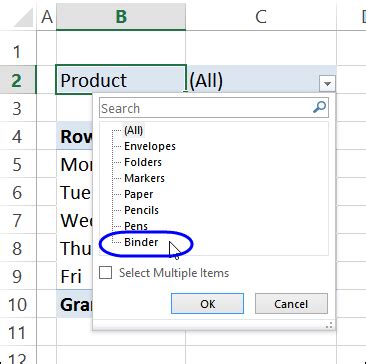The height and width of the screenshot is (364, 366).
Task: Select row 9 header
Action: point(17,276)
